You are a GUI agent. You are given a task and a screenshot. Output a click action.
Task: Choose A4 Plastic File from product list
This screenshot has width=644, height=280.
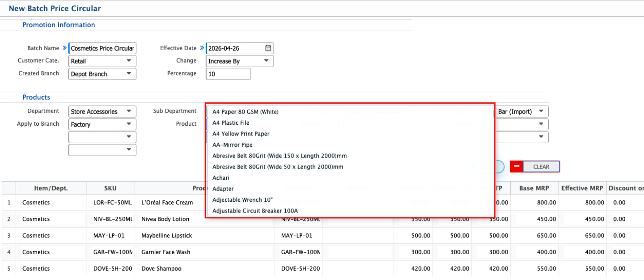click(231, 123)
